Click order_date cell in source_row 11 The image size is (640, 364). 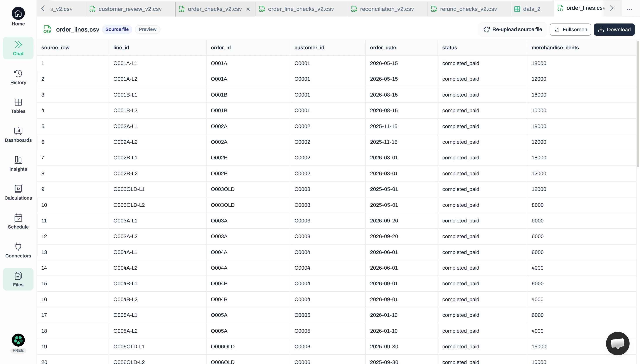coord(401,220)
